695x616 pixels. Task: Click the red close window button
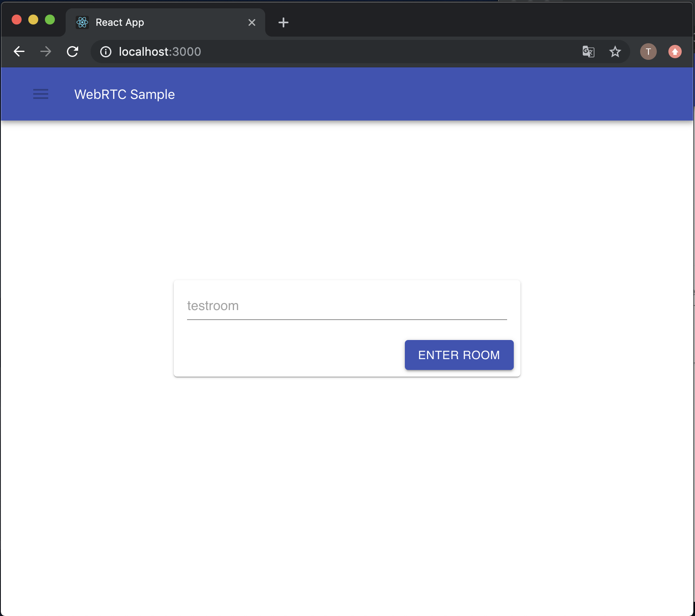pyautogui.click(x=17, y=20)
